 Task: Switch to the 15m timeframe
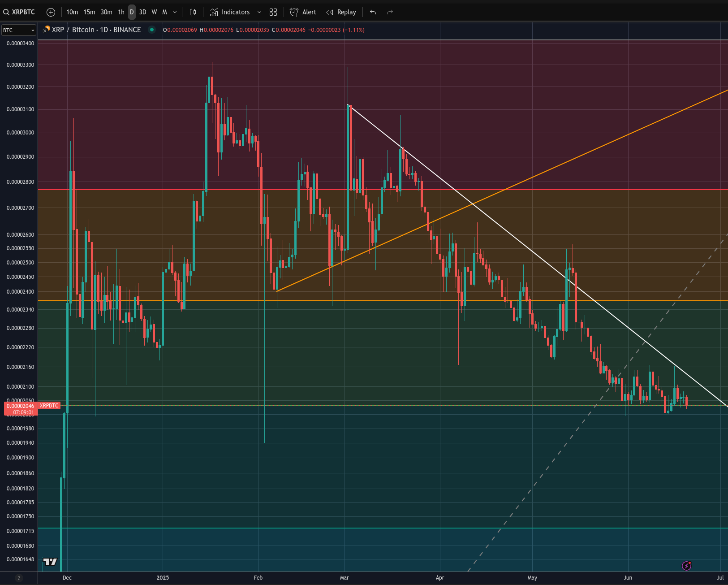(89, 12)
